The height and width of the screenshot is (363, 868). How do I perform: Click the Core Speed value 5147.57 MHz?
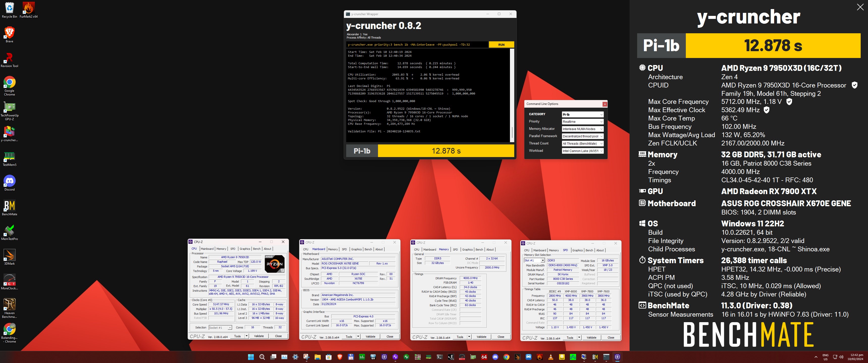221,305
